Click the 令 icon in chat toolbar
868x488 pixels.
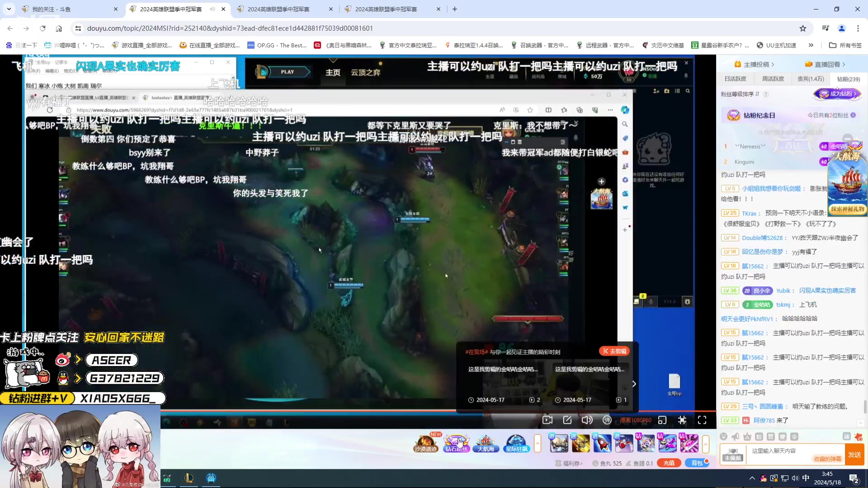[794, 436]
